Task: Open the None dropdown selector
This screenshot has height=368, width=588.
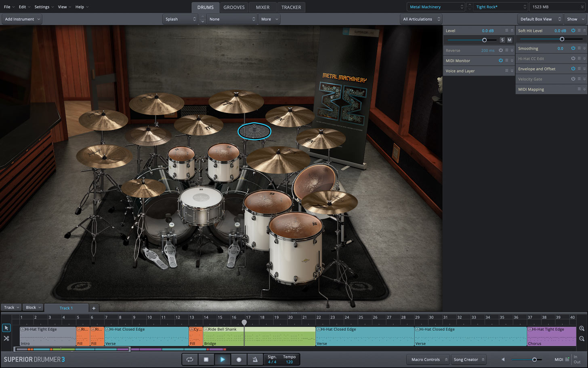Action: click(232, 19)
